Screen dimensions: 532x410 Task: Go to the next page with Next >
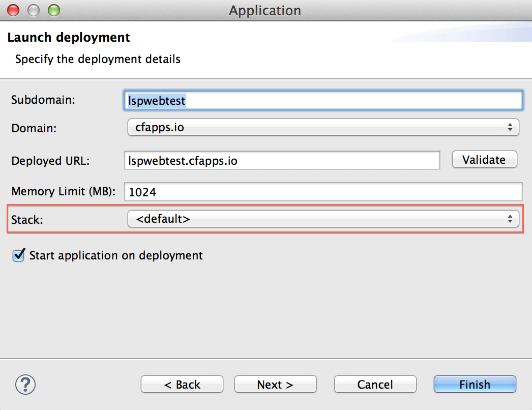275,385
